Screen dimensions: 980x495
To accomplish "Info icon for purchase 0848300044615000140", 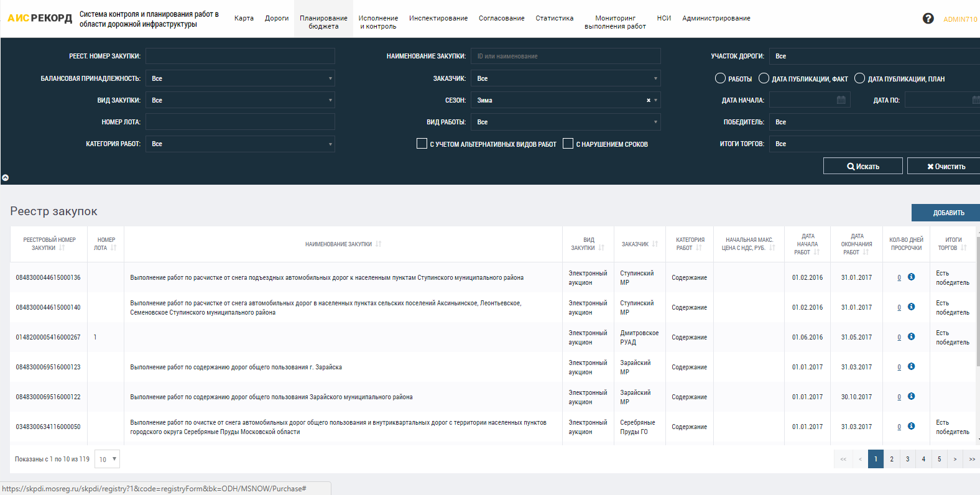I will click(x=911, y=307).
